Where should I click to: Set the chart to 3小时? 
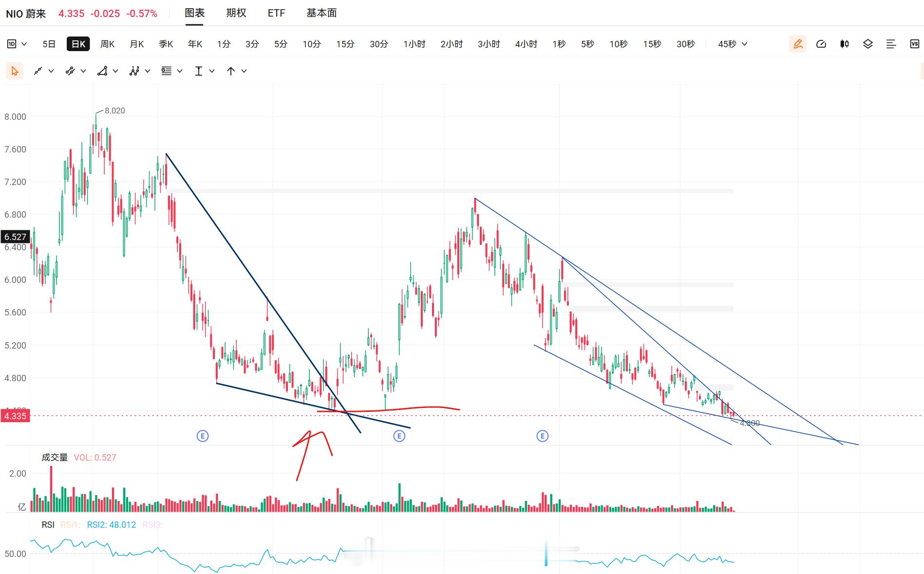(x=489, y=44)
